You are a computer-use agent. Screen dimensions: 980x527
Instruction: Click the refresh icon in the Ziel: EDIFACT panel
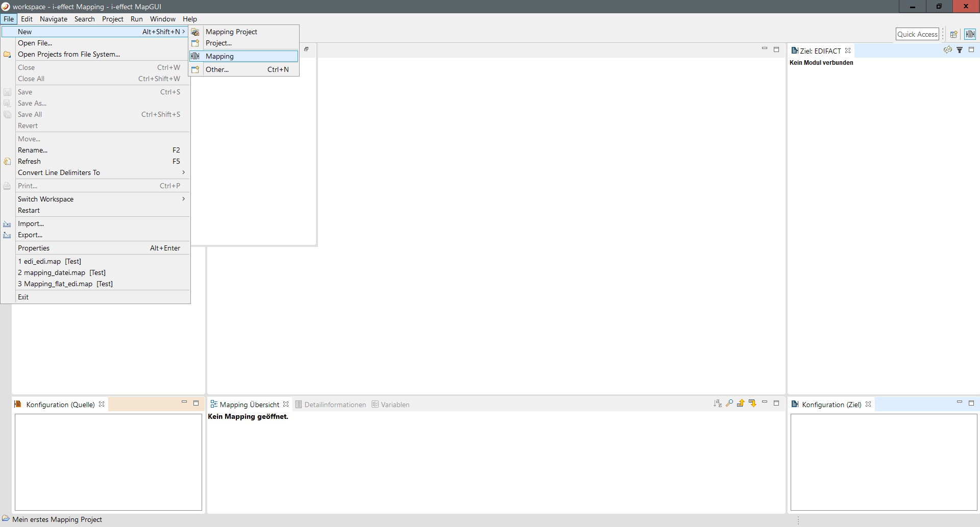click(x=947, y=50)
